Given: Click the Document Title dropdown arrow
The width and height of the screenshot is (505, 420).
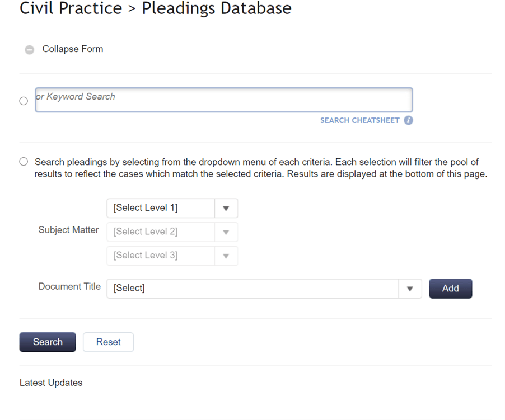Looking at the screenshot, I should [410, 289].
